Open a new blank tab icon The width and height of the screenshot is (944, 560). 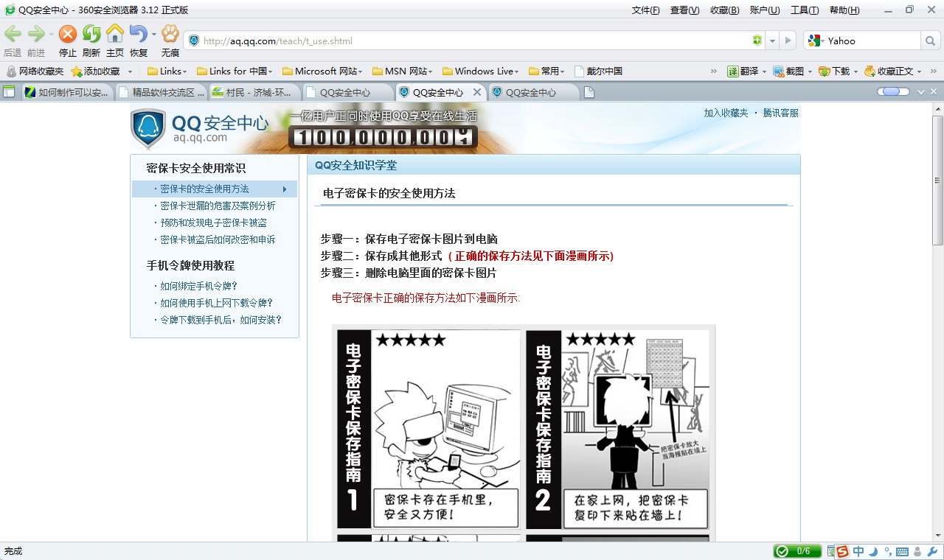pyautogui.click(x=589, y=92)
